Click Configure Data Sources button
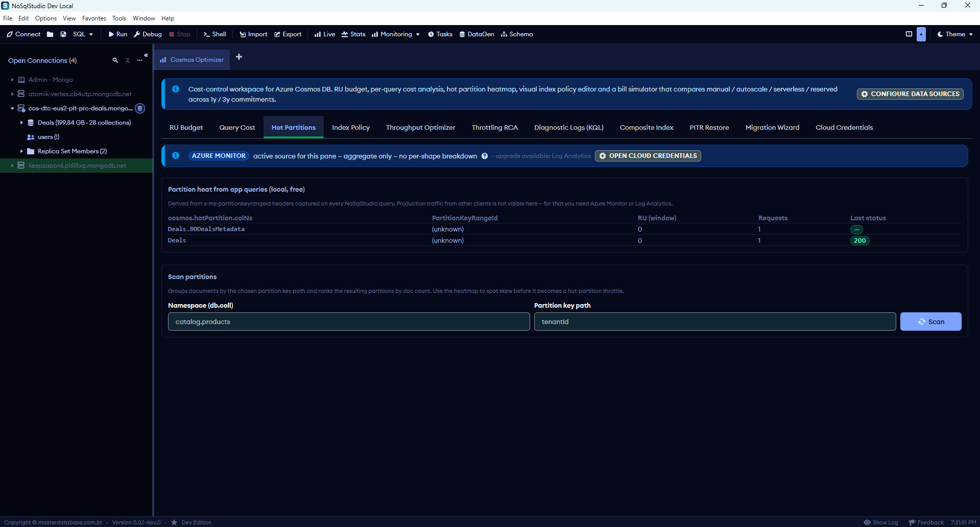Viewport: 980px width, 527px height. (x=910, y=94)
